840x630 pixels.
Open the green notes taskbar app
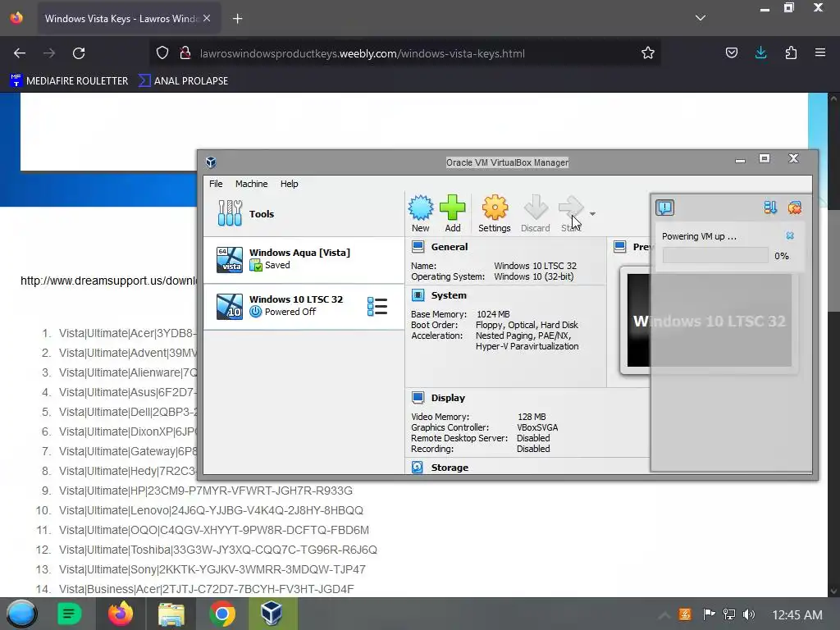click(x=69, y=614)
